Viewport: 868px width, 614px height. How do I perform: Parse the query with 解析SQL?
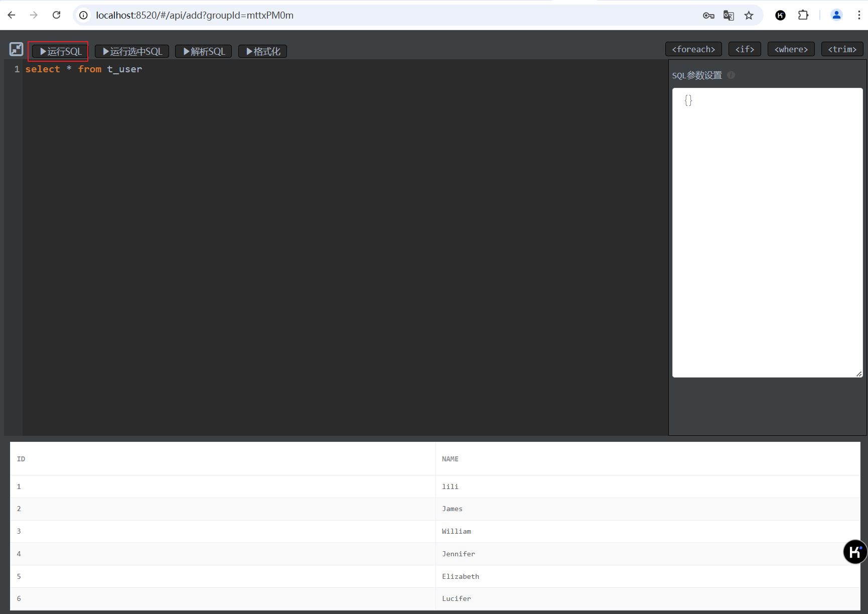[203, 51]
